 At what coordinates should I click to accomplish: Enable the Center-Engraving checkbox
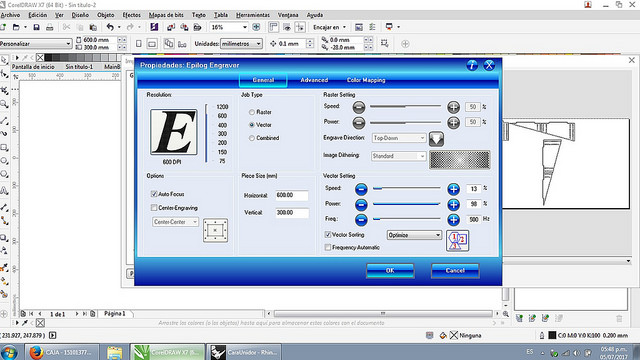(154, 208)
